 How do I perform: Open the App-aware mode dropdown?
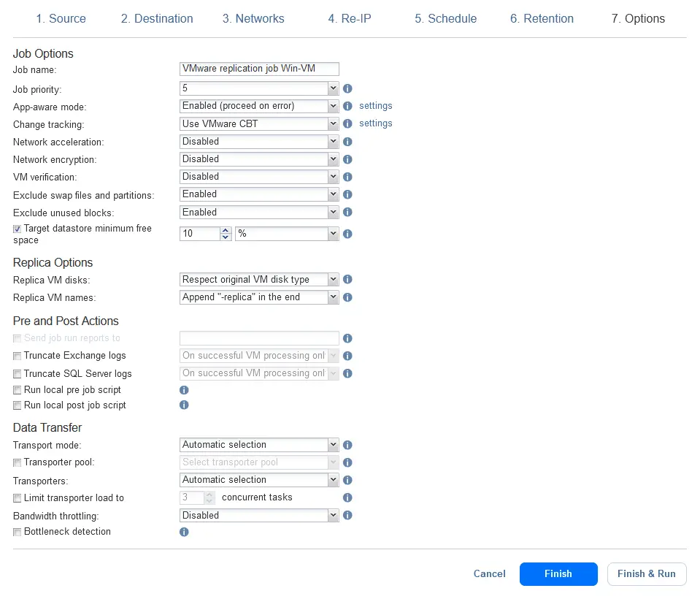tap(259, 106)
